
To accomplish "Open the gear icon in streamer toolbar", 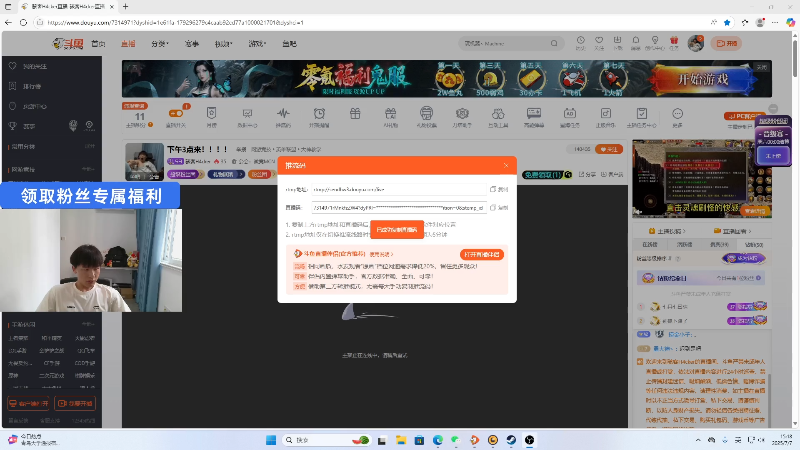I will (462, 113).
